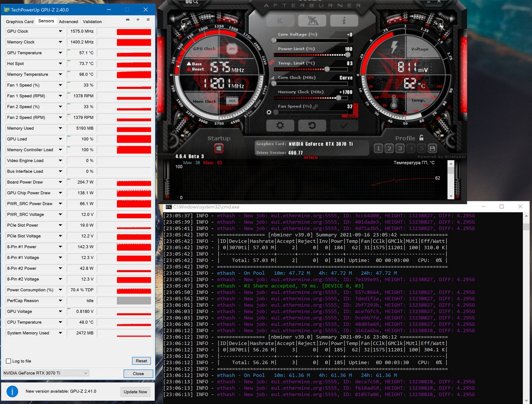The image size is (532, 404).
Task: Open the Board Power Draw sensor dropdown
Action: click(60, 182)
